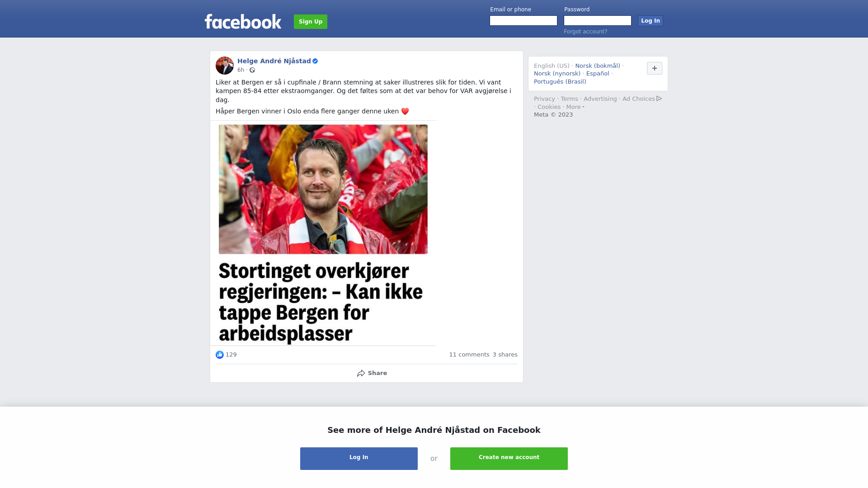The height and width of the screenshot is (488, 868).
Task: Open the Privacy footer link
Action: point(544,99)
